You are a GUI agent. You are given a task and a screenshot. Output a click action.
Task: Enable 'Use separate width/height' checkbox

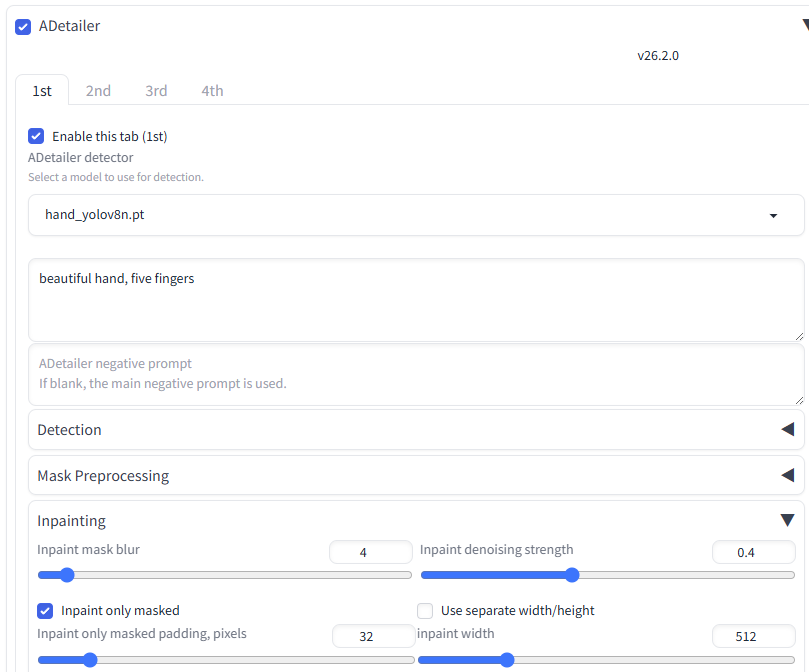coord(425,611)
